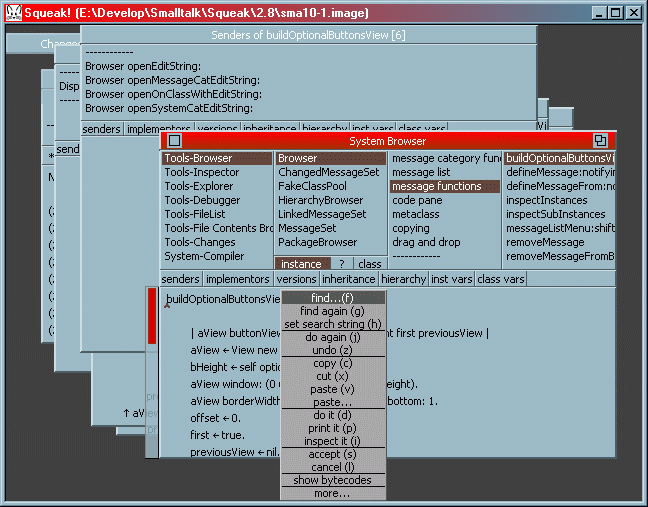Select ChangedMessageSet class
The image size is (648, 507).
click(x=331, y=172)
